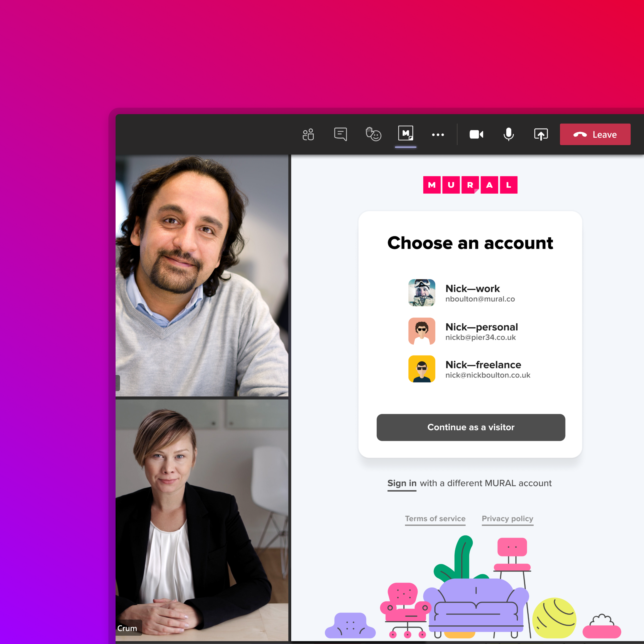
Task: Leave the meeting
Action: [595, 134]
